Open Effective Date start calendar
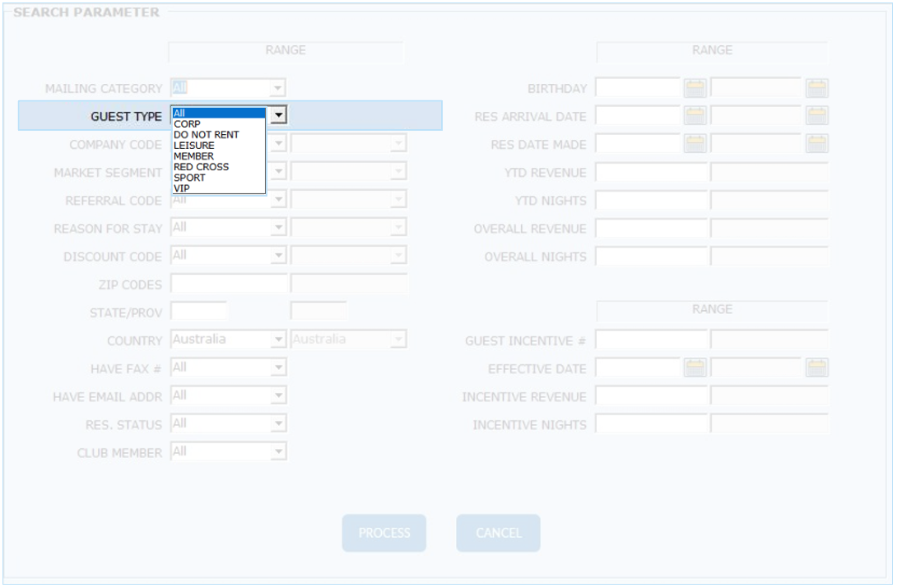The width and height of the screenshot is (897, 588). point(695,368)
